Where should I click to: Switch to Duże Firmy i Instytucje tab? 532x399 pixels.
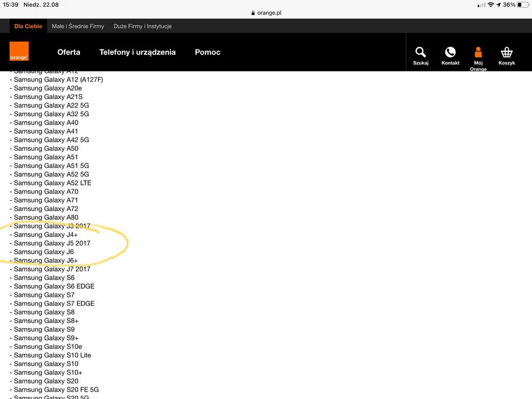point(143,26)
